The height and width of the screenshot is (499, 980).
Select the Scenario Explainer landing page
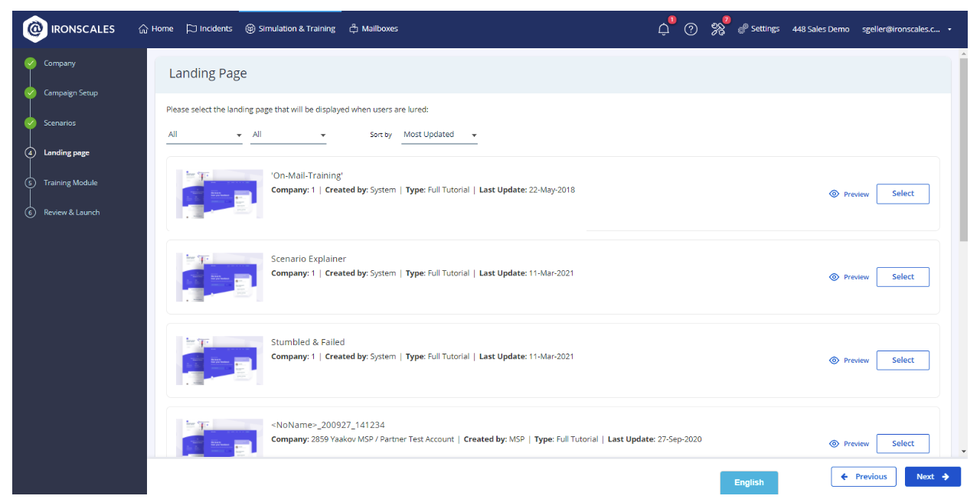point(903,277)
